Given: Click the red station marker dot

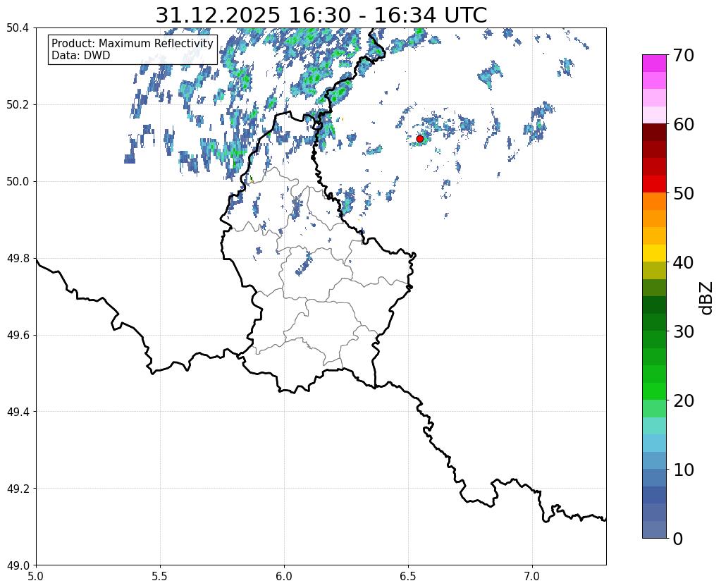Looking at the screenshot, I should (419, 138).
